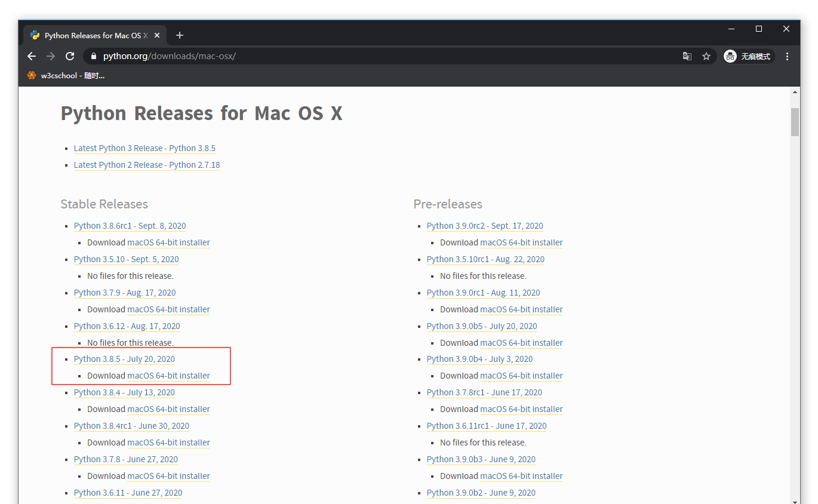
Task: Download macOS installer under Python 3.9.0b4
Action: point(521,376)
